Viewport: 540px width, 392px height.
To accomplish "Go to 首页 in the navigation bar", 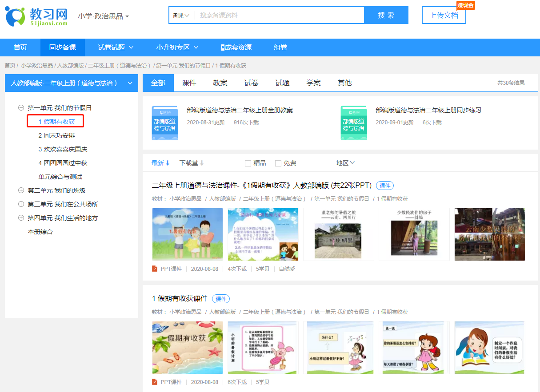I will click(20, 47).
